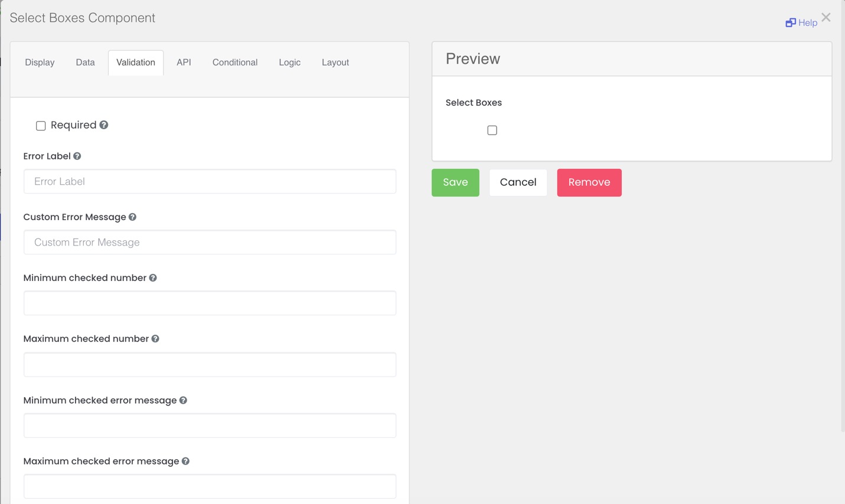Screen dimensions: 845x504
Task: Click the Minimum checked number help icon
Action: (153, 278)
